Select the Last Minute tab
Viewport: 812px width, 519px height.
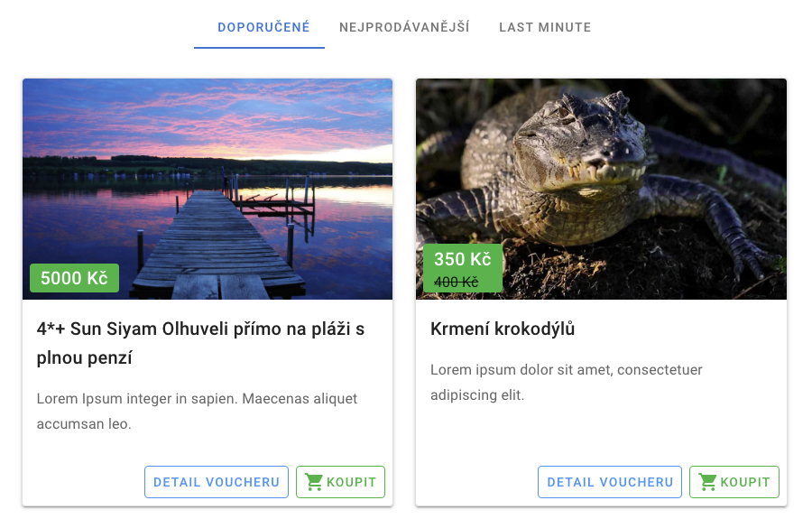545,27
